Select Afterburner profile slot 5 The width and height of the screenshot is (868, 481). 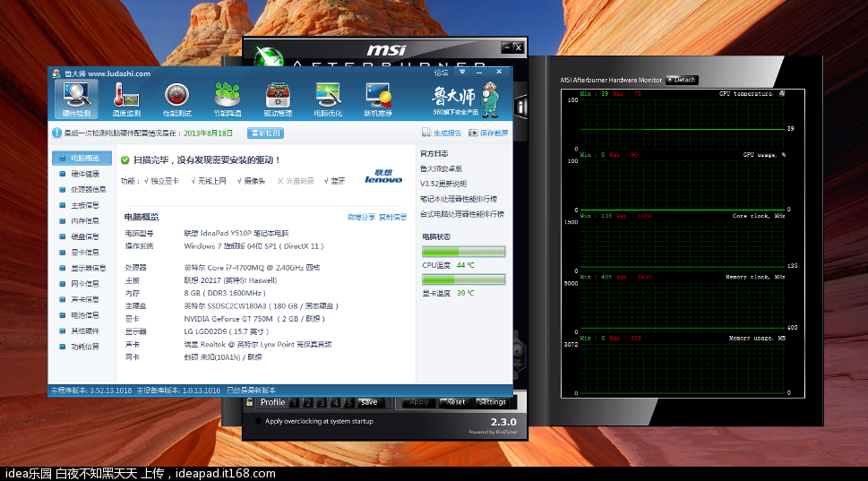[348, 403]
